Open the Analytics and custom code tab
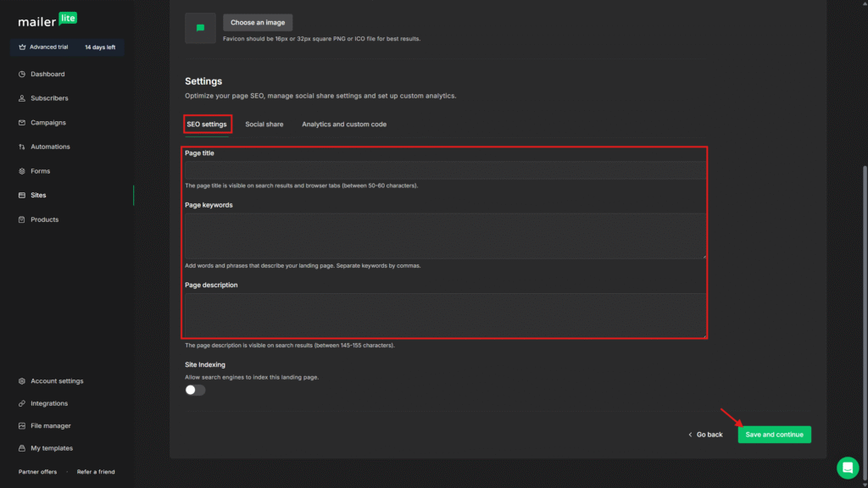 click(x=343, y=125)
